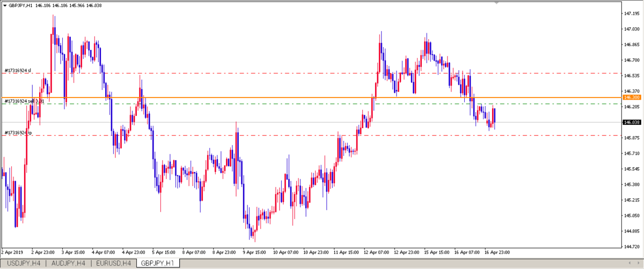Click the 147.030 price scale value
644x269 pixels.
pyautogui.click(x=631, y=29)
